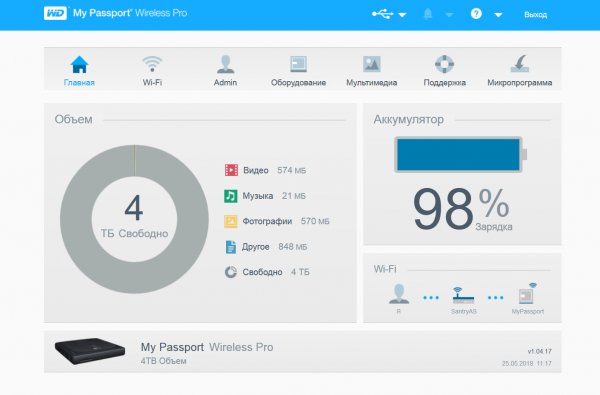Click the Музыка 21 МБ value
This screenshot has width=600, height=395.
[293, 196]
